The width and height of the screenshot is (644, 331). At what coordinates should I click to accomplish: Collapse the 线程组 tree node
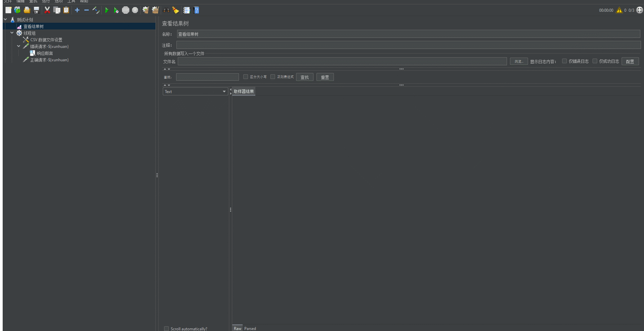coord(12,33)
